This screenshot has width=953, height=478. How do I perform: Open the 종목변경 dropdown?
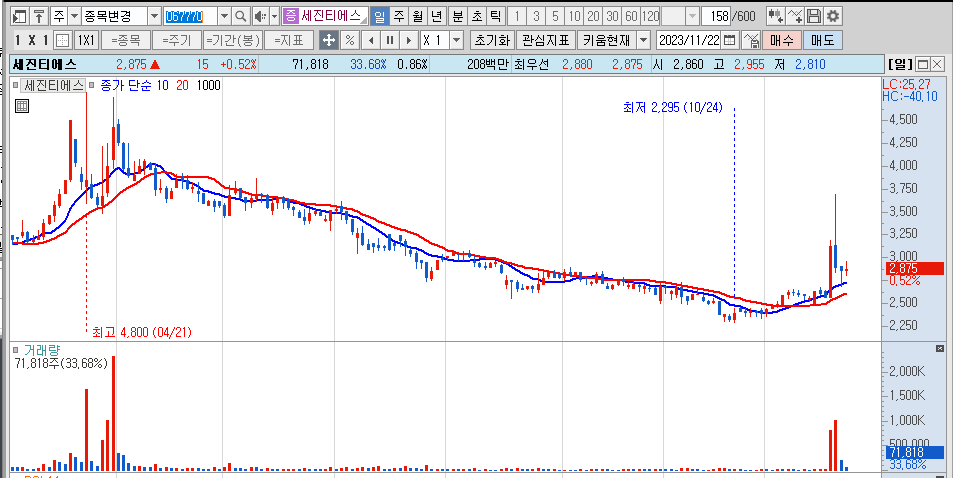pyautogui.click(x=154, y=16)
